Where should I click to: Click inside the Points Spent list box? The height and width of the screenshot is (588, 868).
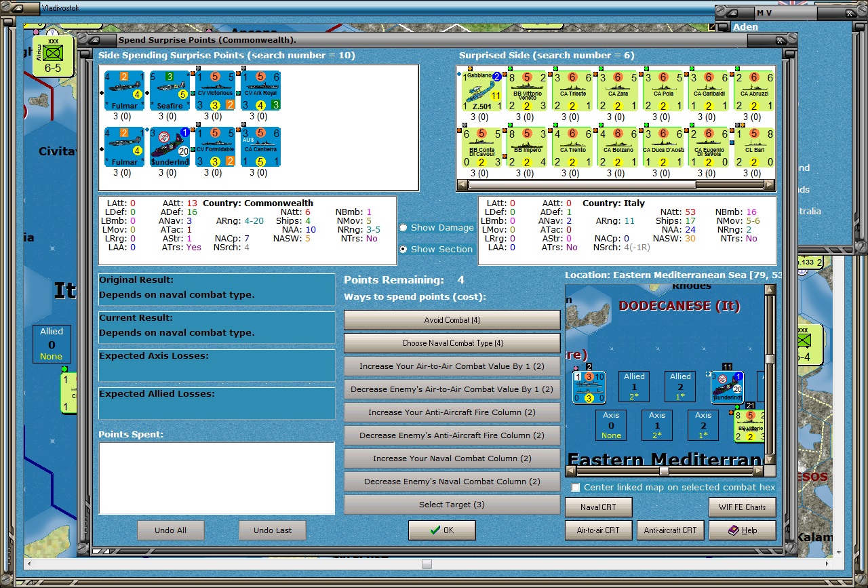coord(216,478)
